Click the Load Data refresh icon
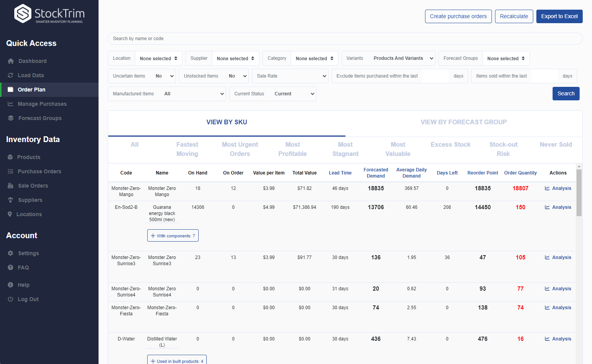This screenshot has width=592, height=364. pyautogui.click(x=10, y=75)
